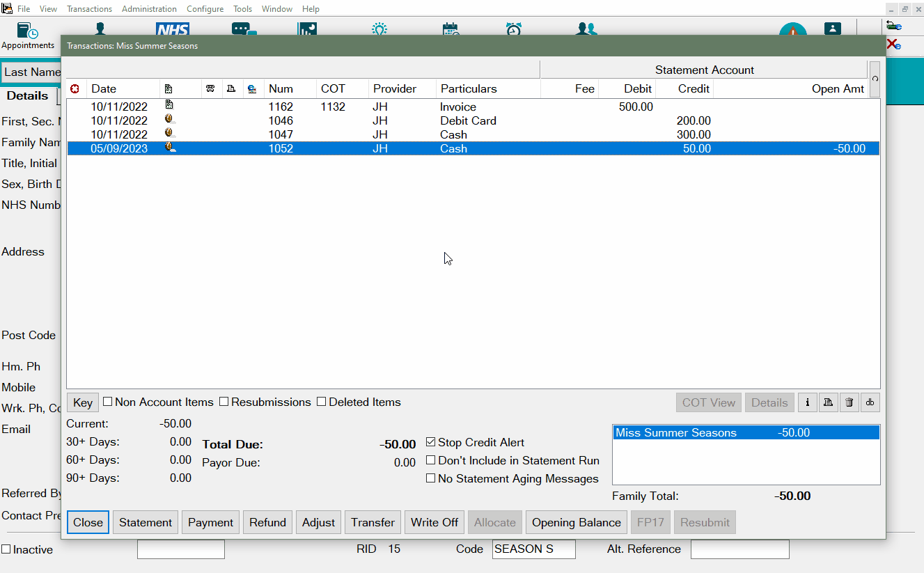Click the small button right of Statement Account
The width and height of the screenshot is (924, 573).
tap(875, 79)
